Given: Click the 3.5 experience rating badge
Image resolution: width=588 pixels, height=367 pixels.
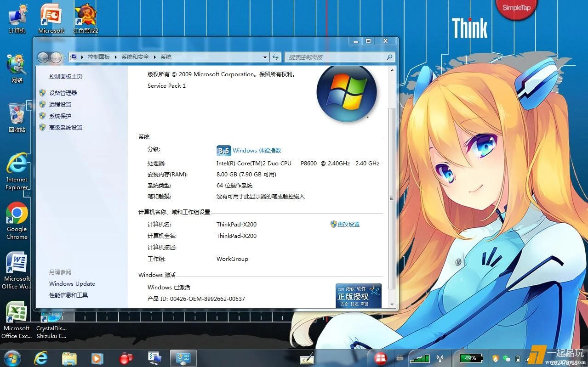Looking at the screenshot, I should (223, 150).
